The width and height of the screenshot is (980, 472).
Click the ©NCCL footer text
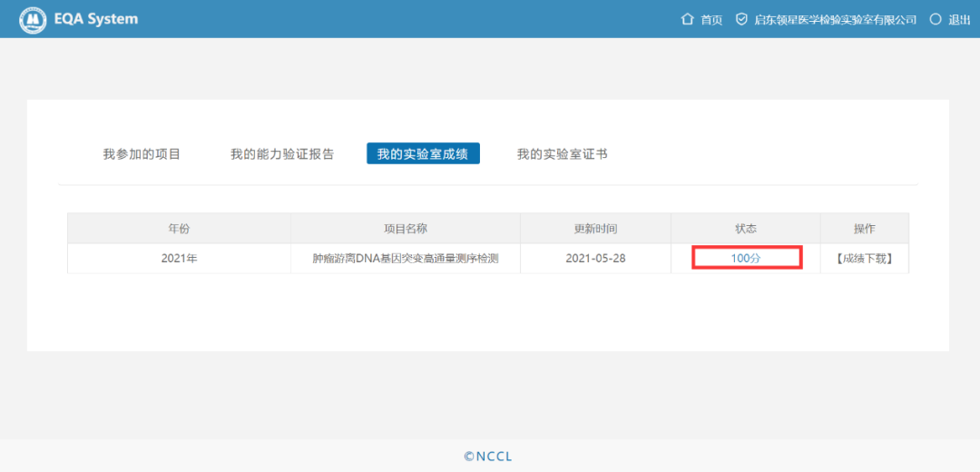pos(488,457)
